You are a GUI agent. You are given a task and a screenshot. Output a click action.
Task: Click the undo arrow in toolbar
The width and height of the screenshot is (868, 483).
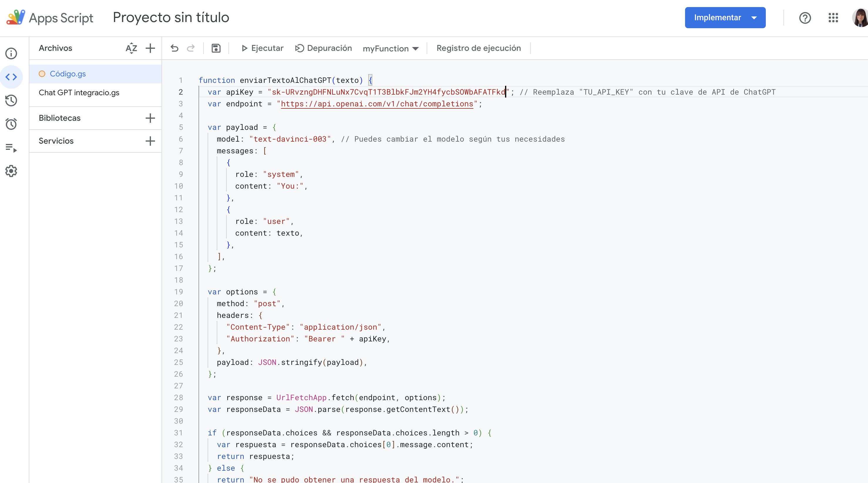point(174,48)
